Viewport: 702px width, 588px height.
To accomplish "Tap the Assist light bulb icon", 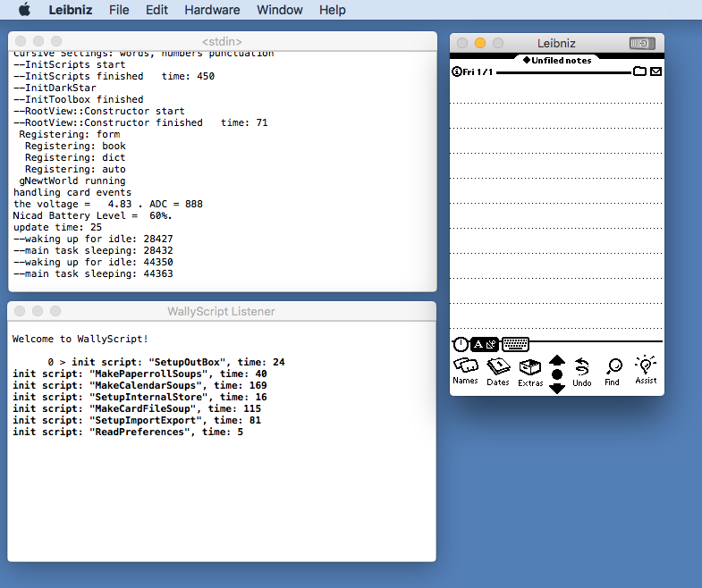I will click(x=646, y=371).
